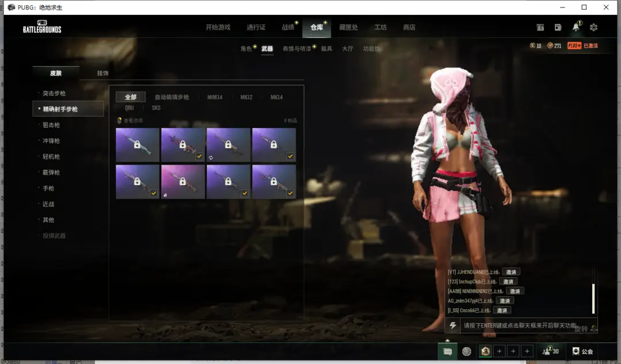Image resolution: width=621 pixels, height=364 pixels.
Task: Click the lightning quick-chat icon
Action: click(453, 325)
